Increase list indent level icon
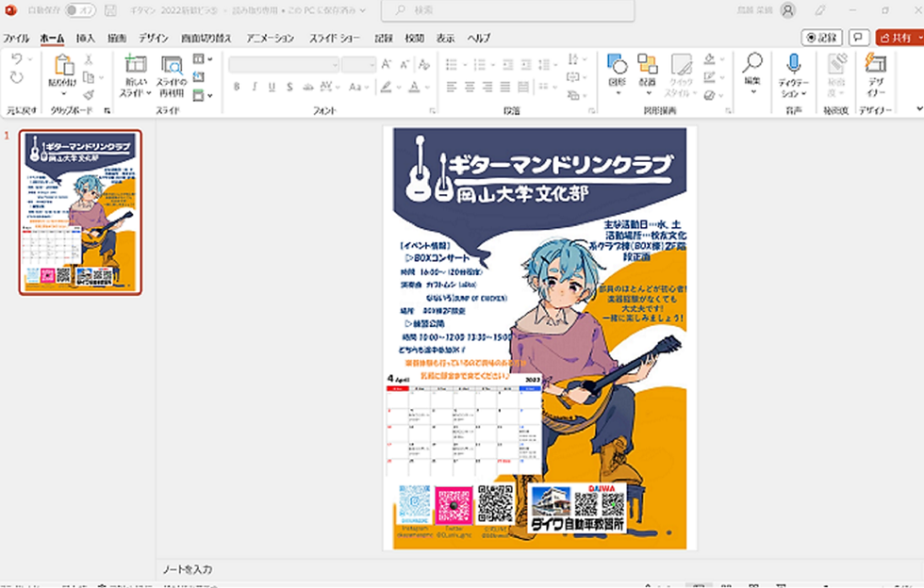Screen dimensions: 924x588 click(526, 64)
